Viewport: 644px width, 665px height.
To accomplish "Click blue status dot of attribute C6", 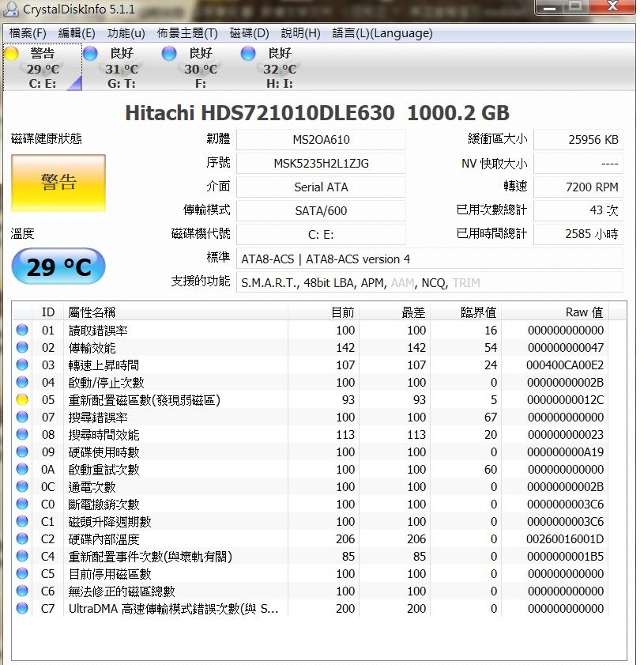I will pos(22,591).
